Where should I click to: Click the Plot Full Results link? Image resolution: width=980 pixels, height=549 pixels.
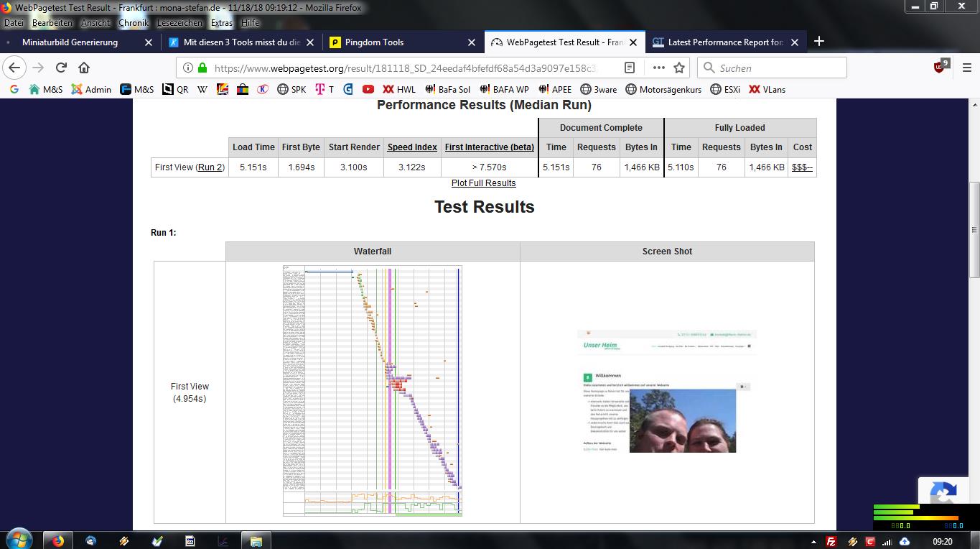(483, 183)
